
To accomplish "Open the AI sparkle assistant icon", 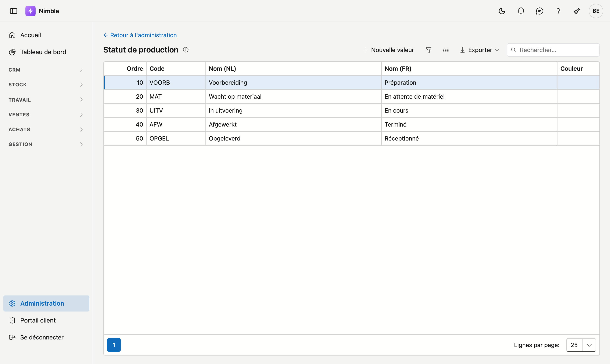I will point(577,11).
